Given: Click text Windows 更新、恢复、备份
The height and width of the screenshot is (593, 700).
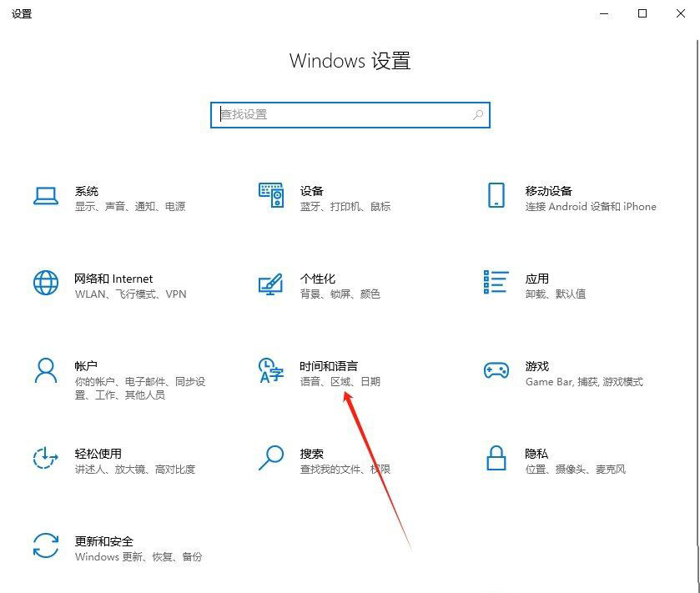Looking at the screenshot, I should click(x=138, y=556).
